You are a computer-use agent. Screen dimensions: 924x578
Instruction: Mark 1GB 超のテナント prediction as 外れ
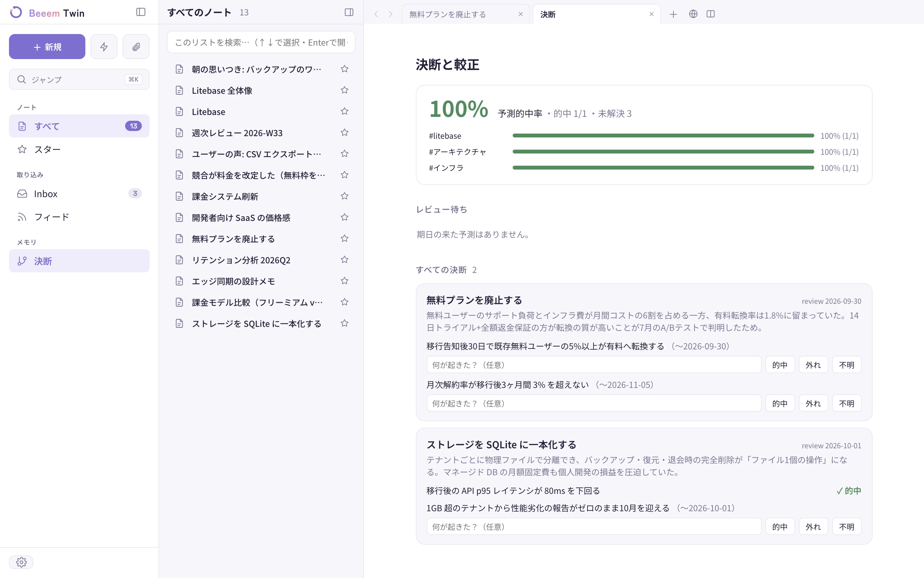(813, 526)
